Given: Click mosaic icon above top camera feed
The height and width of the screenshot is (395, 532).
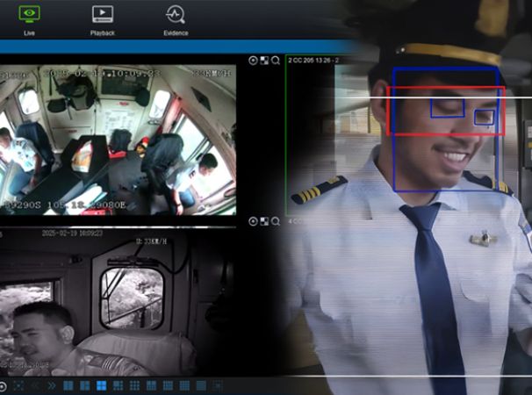Looking at the screenshot, I should (x=264, y=61).
